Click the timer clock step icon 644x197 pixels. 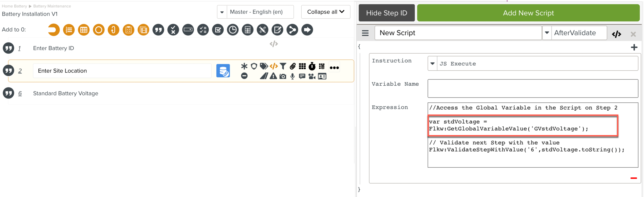click(x=233, y=30)
